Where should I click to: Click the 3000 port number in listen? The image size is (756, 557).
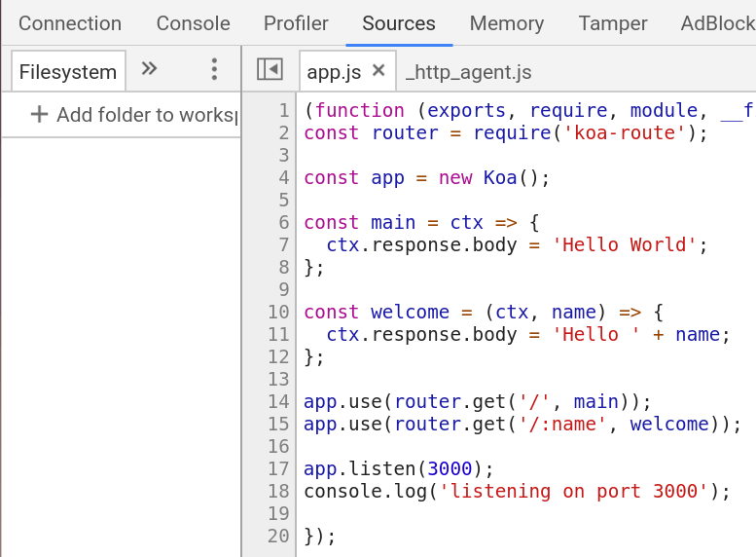450,468
